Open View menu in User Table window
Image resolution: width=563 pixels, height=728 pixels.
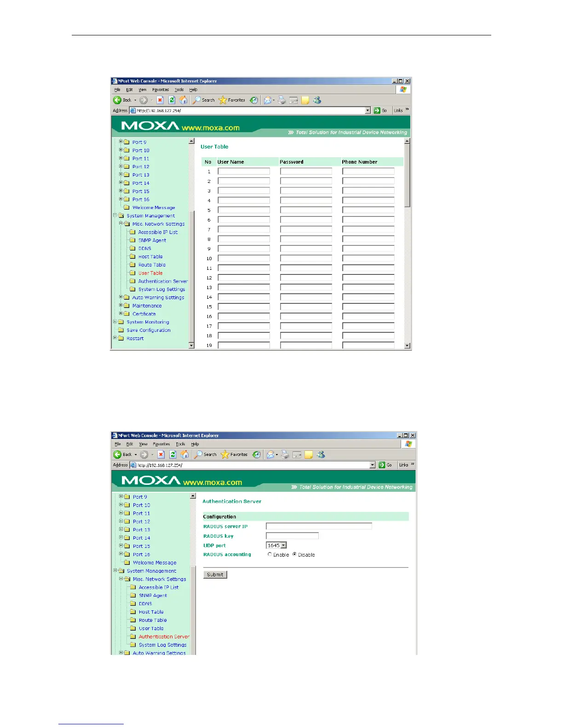click(x=143, y=90)
